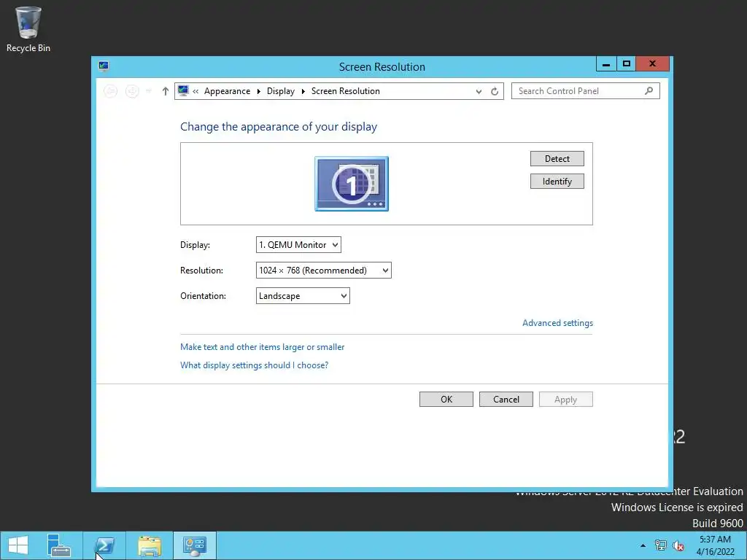This screenshot has height=560, width=747.
Task: Confirm with the OK button
Action: point(446,400)
